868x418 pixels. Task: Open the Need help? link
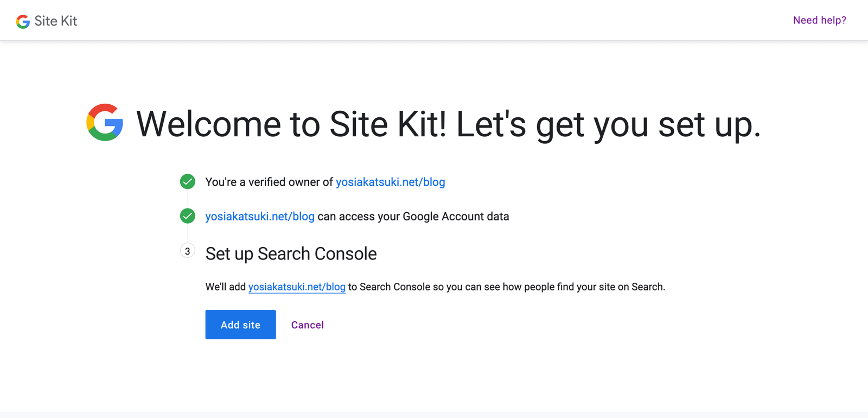pyautogui.click(x=819, y=20)
